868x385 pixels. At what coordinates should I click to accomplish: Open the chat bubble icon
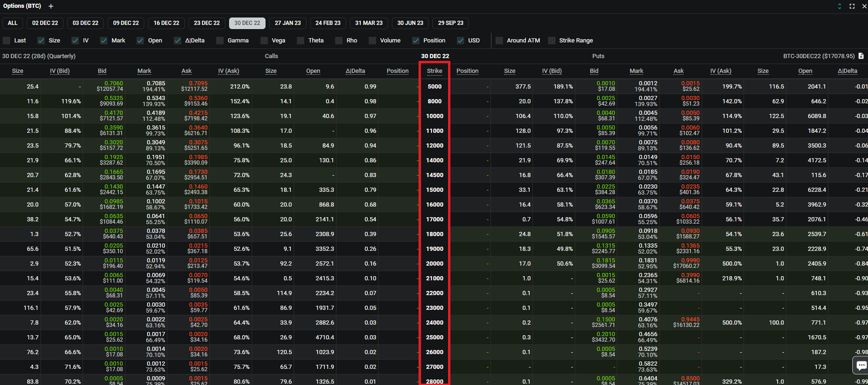click(861, 366)
